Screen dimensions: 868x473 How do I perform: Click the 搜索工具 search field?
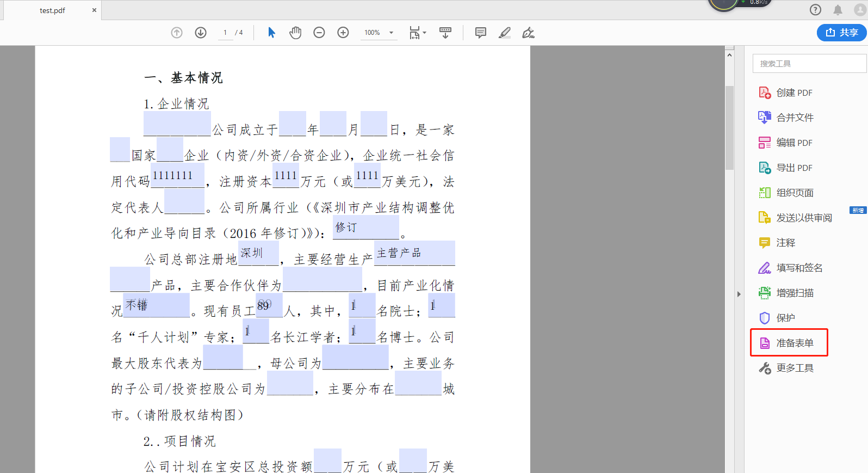[x=809, y=63]
